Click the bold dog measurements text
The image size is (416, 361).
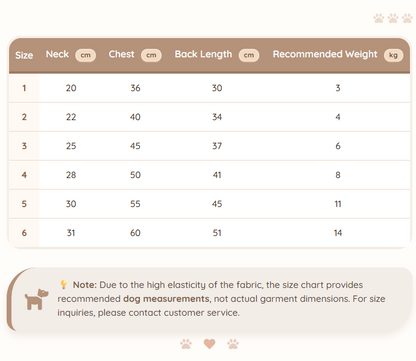[x=166, y=299]
